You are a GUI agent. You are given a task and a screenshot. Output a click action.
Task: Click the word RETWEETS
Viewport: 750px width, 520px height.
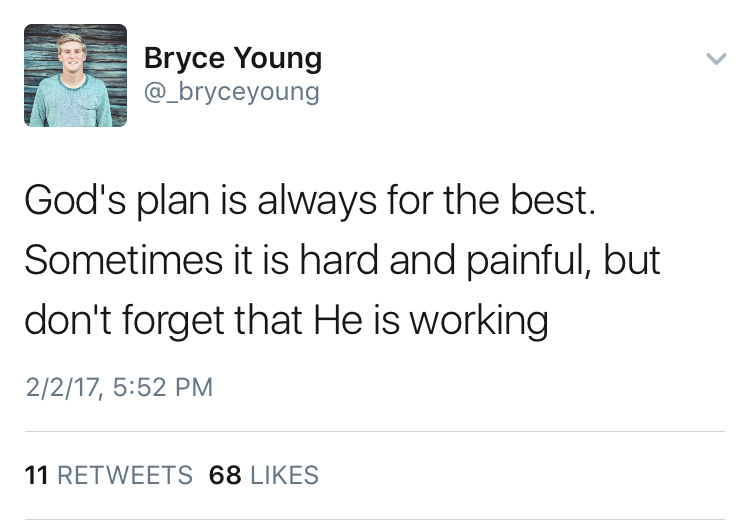(x=125, y=475)
